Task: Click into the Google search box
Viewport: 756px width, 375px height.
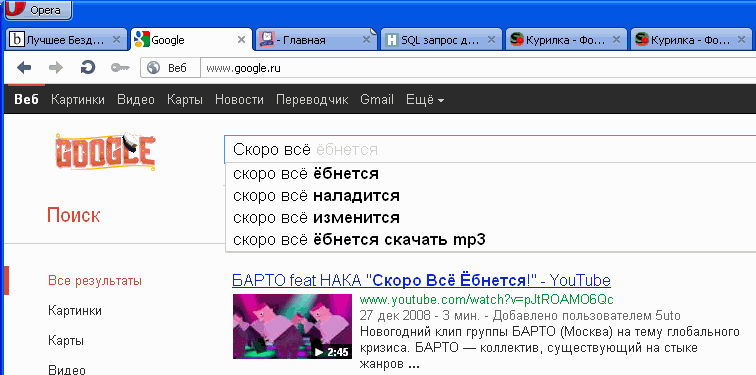Action: point(490,149)
